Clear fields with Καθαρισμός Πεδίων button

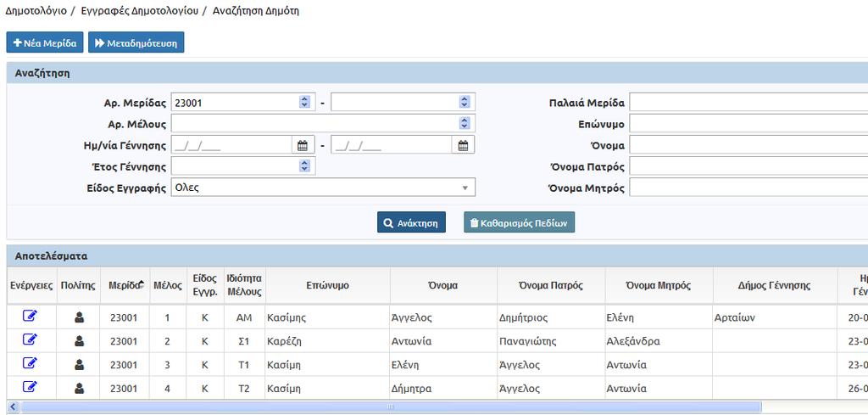point(520,222)
